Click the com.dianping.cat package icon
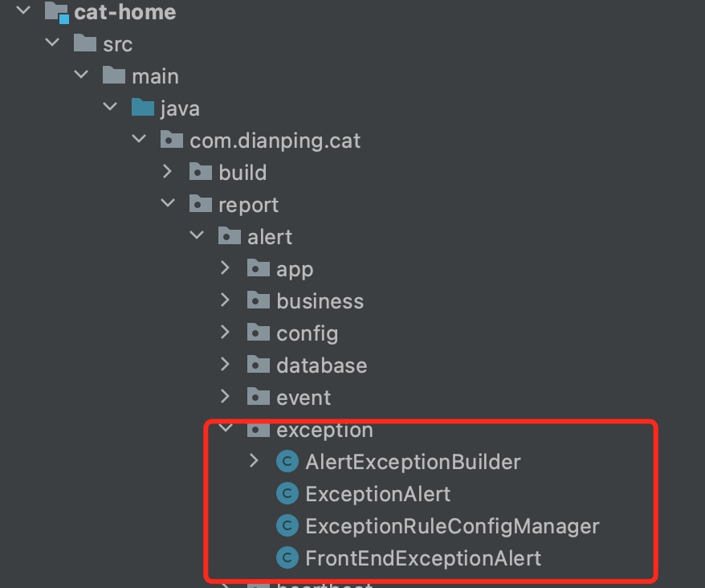This screenshot has height=588, width=705. click(171, 141)
